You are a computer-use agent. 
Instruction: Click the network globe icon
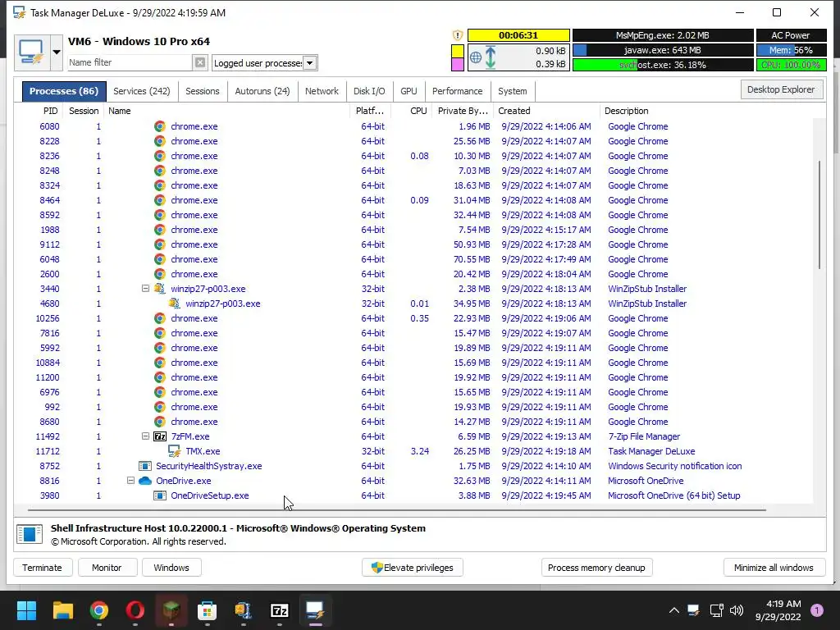tap(475, 57)
